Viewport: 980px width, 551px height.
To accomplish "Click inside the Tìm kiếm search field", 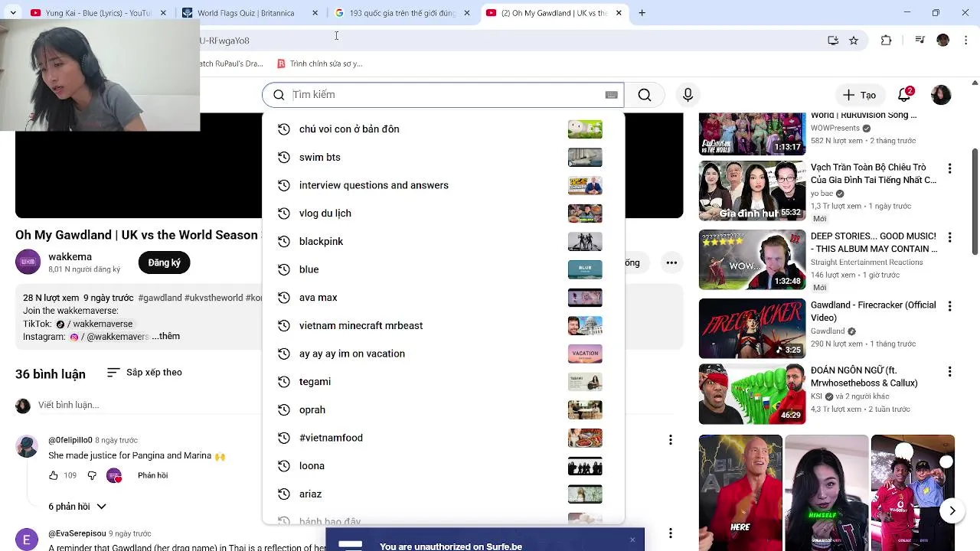I will pos(447,95).
